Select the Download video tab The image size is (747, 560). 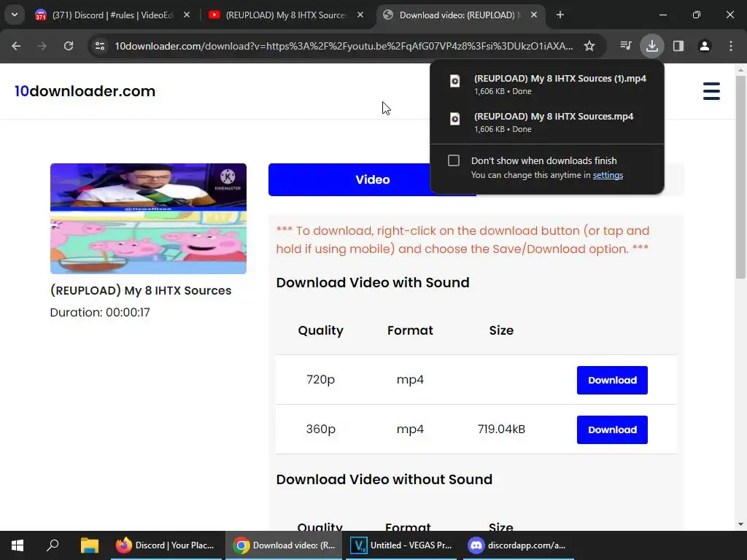click(460, 15)
